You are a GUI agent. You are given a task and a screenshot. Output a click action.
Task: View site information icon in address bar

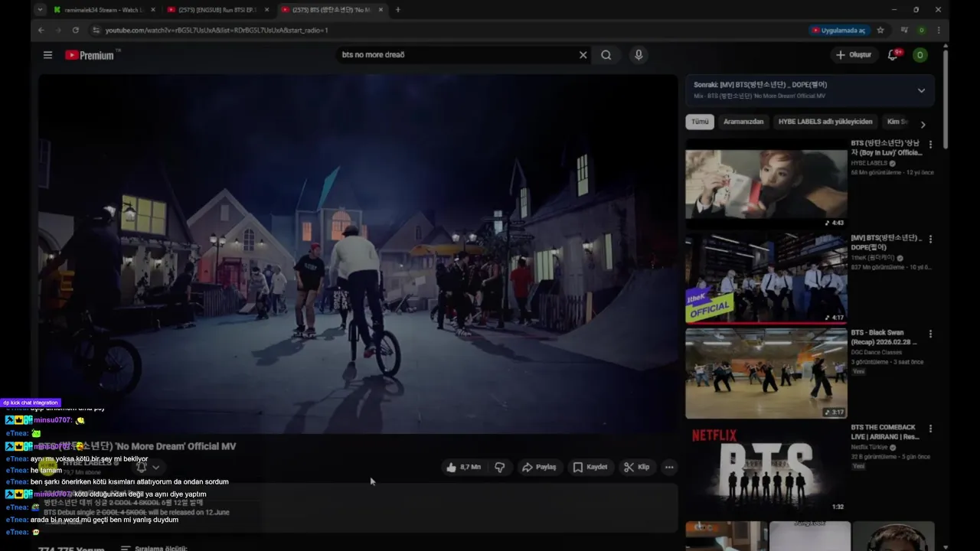pos(96,30)
